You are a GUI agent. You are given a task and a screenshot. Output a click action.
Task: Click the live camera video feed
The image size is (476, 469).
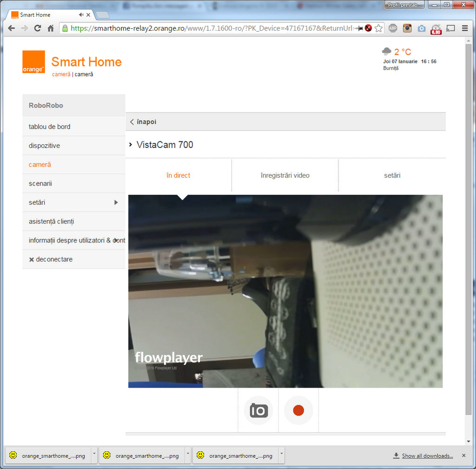pos(285,291)
